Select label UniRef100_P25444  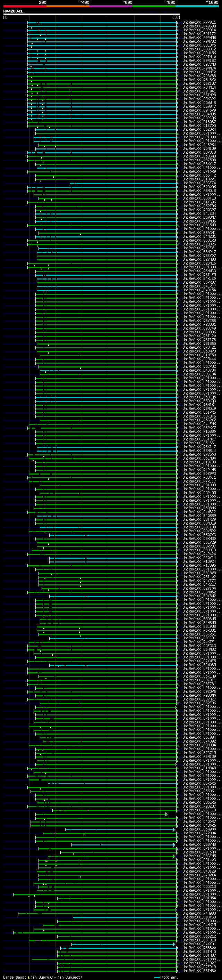[199, 359]
